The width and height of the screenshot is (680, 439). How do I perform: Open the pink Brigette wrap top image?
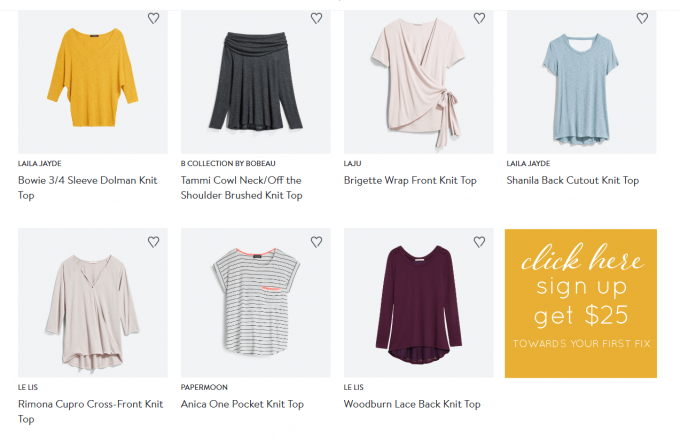tap(419, 82)
